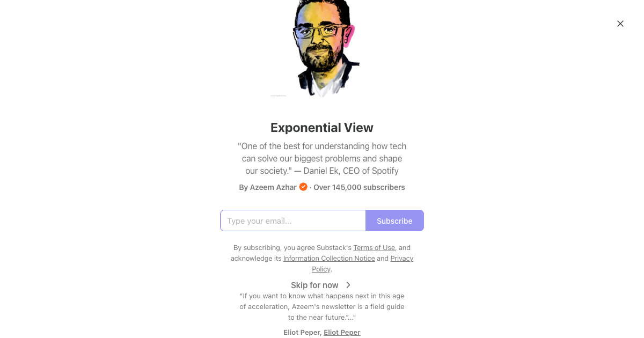Click the bold Eliot Peper name
Image resolution: width=644 pixels, height=338 pixels.
302,332
